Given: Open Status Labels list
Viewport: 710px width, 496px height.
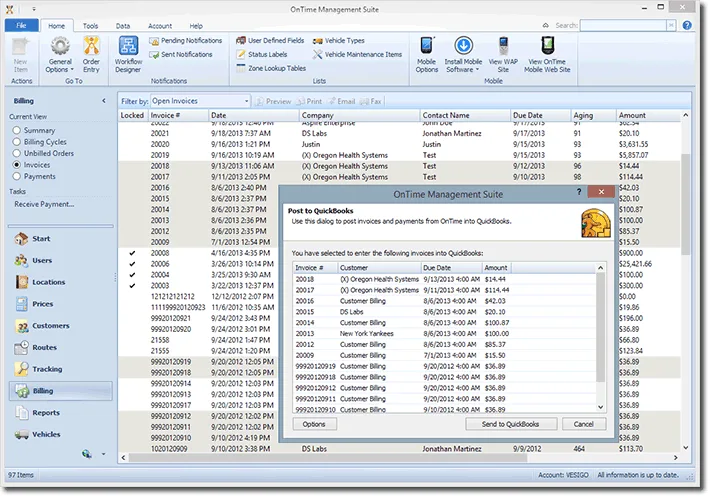Looking at the screenshot, I should point(262,54).
